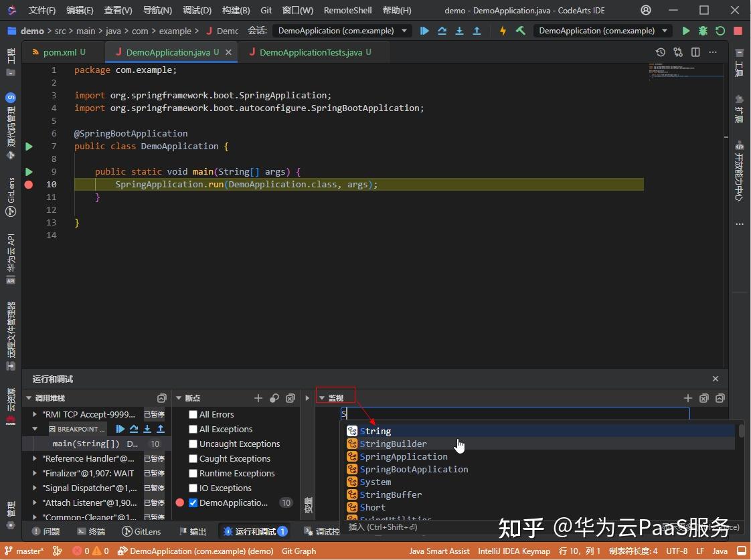Open the RemoteShell menu
The height and width of the screenshot is (560, 751).
(x=347, y=10)
